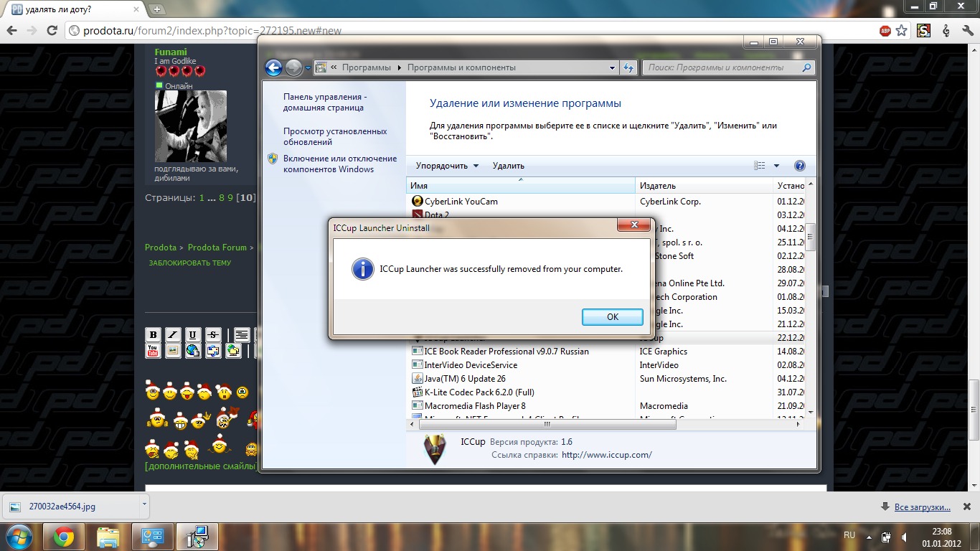980x551 pixels.
Task: Insert a YouTube video via editor icon
Action: click(x=153, y=351)
